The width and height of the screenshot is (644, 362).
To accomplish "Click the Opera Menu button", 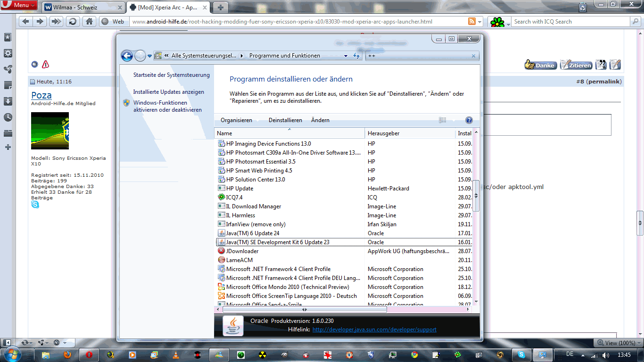I will click(x=20, y=5).
